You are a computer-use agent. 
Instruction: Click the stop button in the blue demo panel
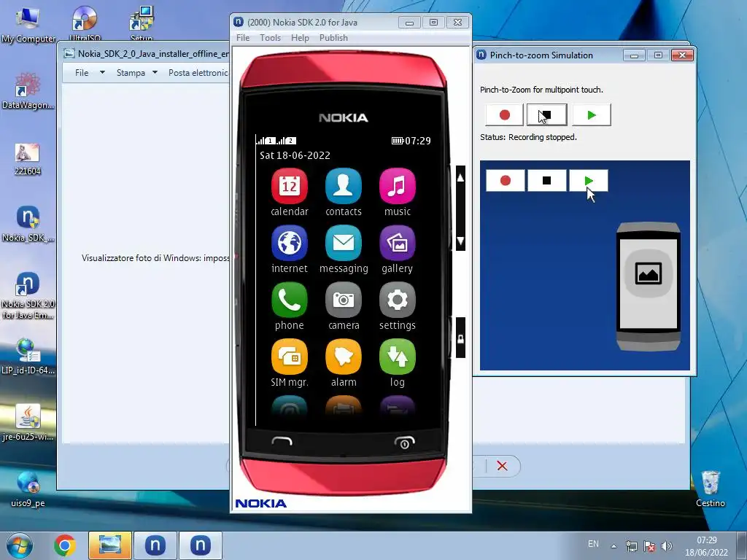(547, 181)
